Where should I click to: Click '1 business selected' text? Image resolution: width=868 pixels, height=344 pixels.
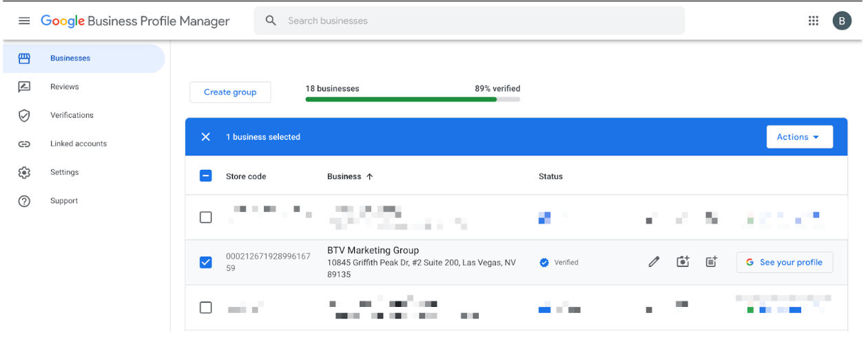(x=263, y=137)
